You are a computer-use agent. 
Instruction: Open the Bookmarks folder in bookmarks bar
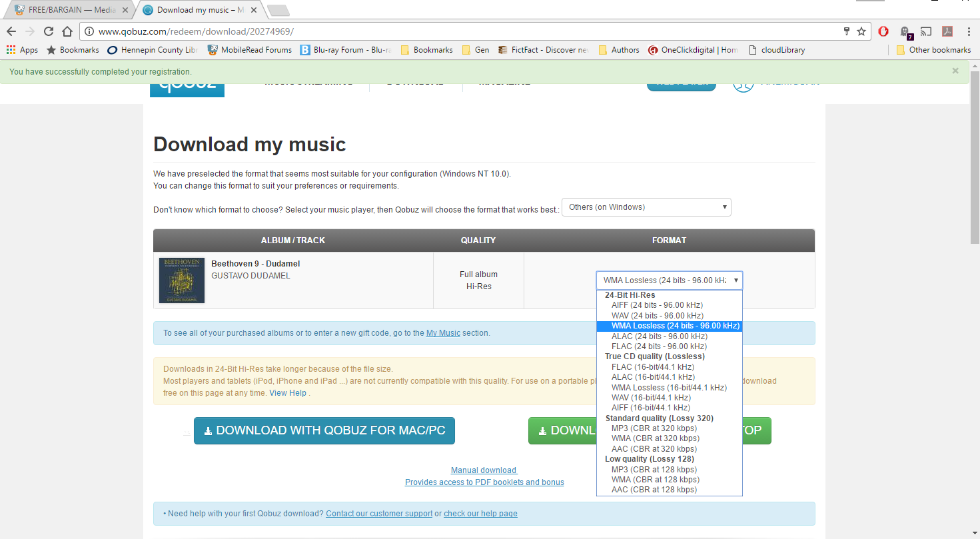tap(427, 50)
